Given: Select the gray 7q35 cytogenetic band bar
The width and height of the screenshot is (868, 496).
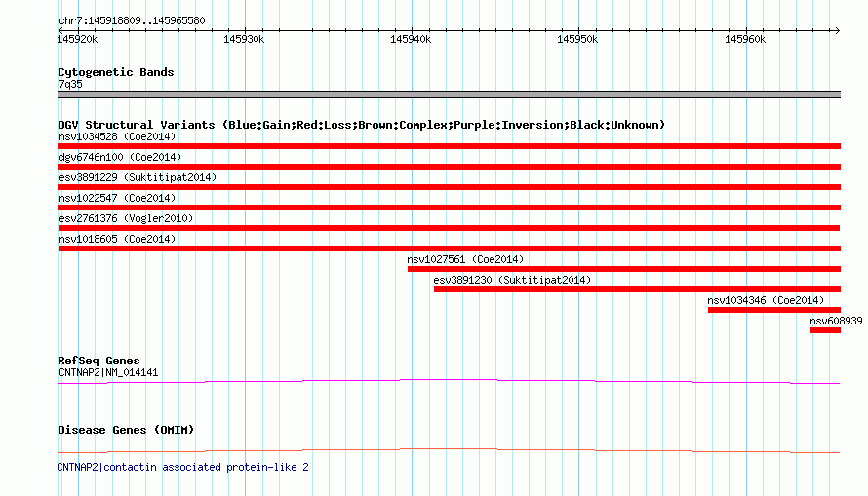Looking at the screenshot, I should click(449, 95).
